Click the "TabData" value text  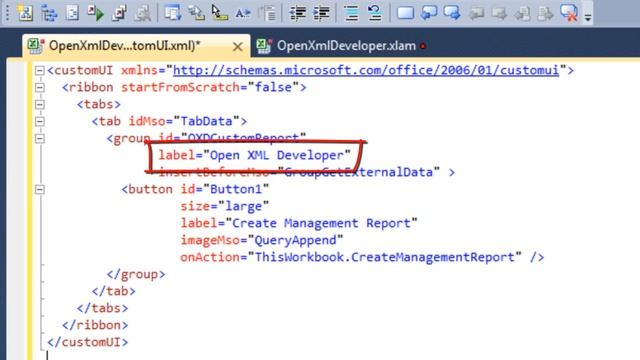click(207, 121)
